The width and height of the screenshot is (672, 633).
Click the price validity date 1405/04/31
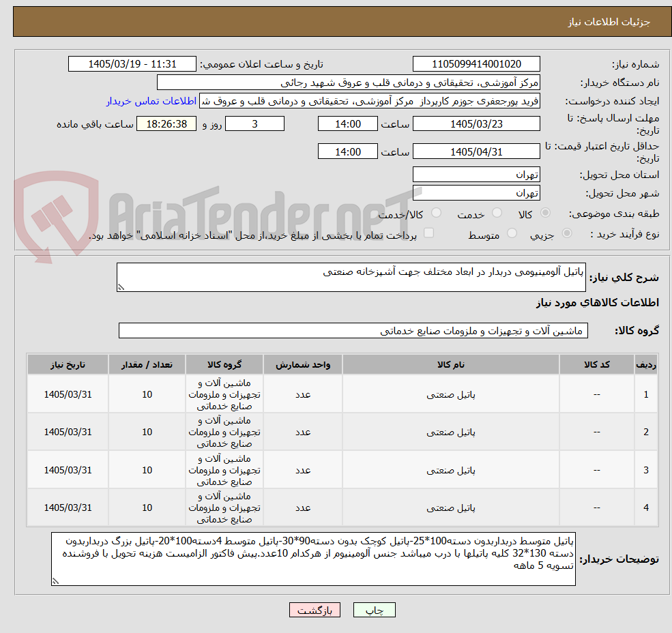pos(476,151)
